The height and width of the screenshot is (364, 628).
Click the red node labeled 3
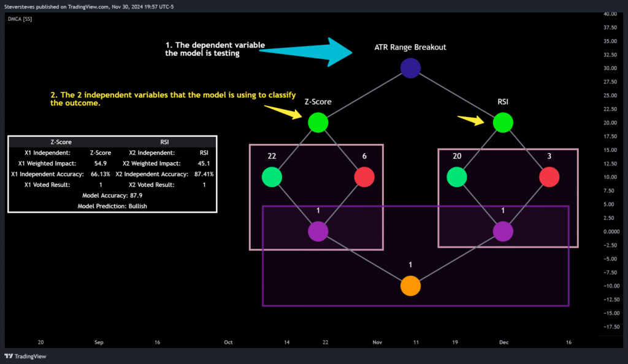click(549, 176)
